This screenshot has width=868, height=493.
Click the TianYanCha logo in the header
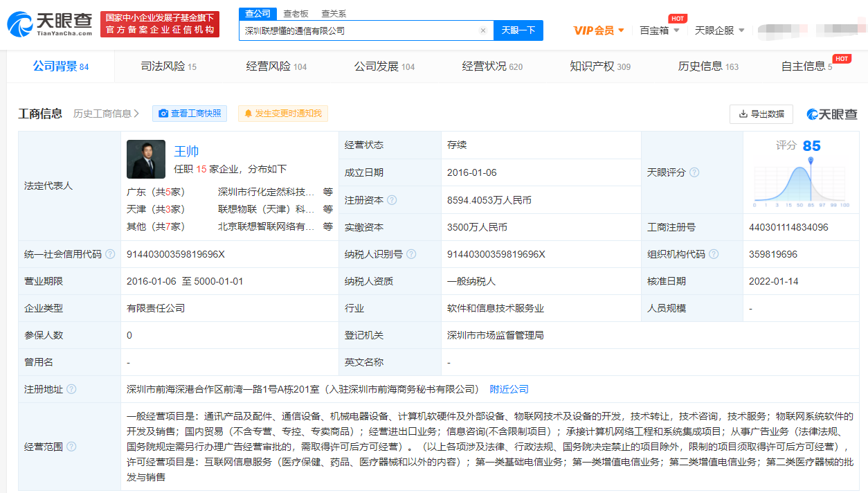pyautogui.click(x=49, y=24)
